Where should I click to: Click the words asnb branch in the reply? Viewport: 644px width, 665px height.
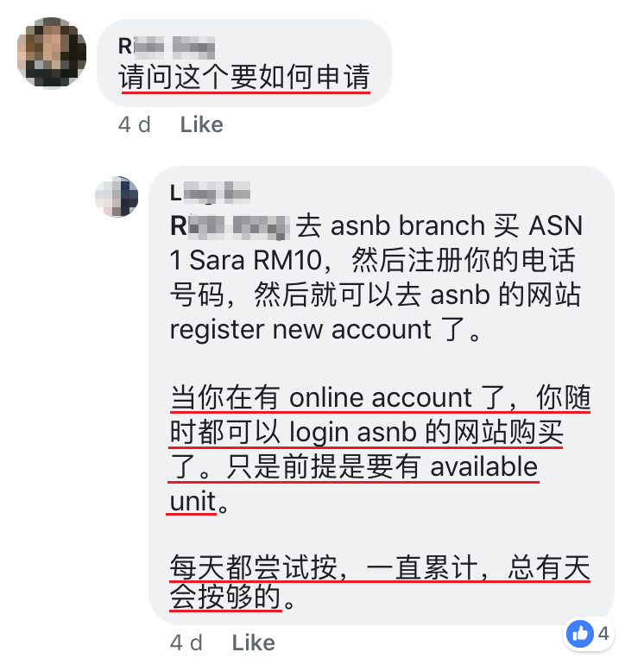point(407,225)
